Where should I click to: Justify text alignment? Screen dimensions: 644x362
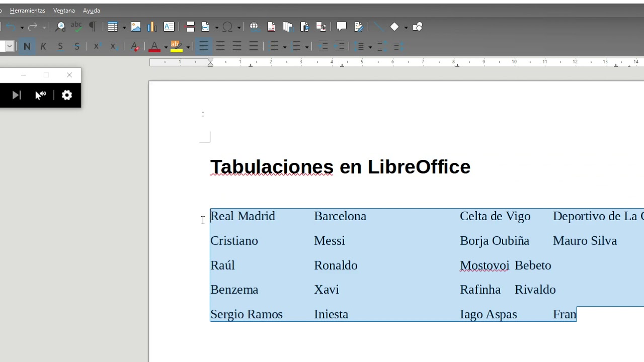pyautogui.click(x=254, y=46)
